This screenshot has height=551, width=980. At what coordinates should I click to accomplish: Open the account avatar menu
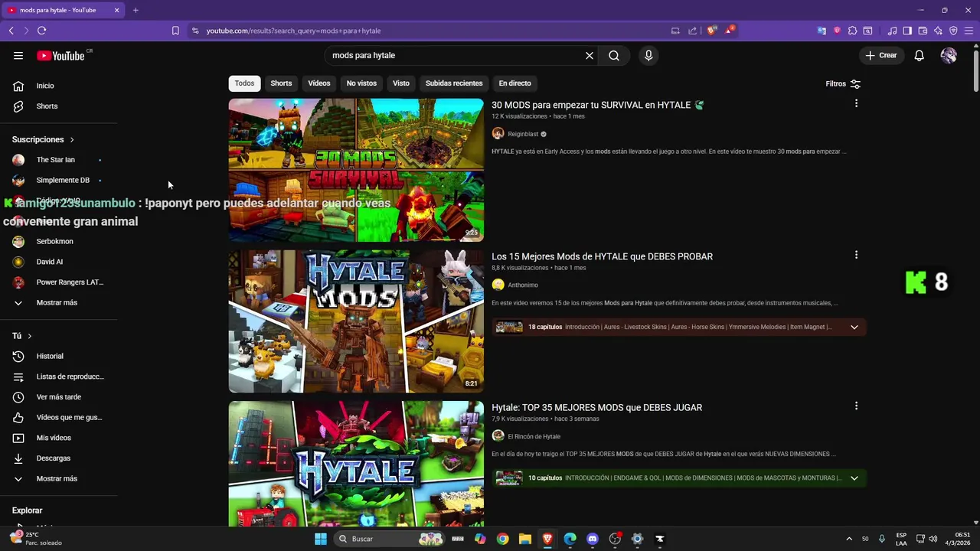[x=949, y=55]
